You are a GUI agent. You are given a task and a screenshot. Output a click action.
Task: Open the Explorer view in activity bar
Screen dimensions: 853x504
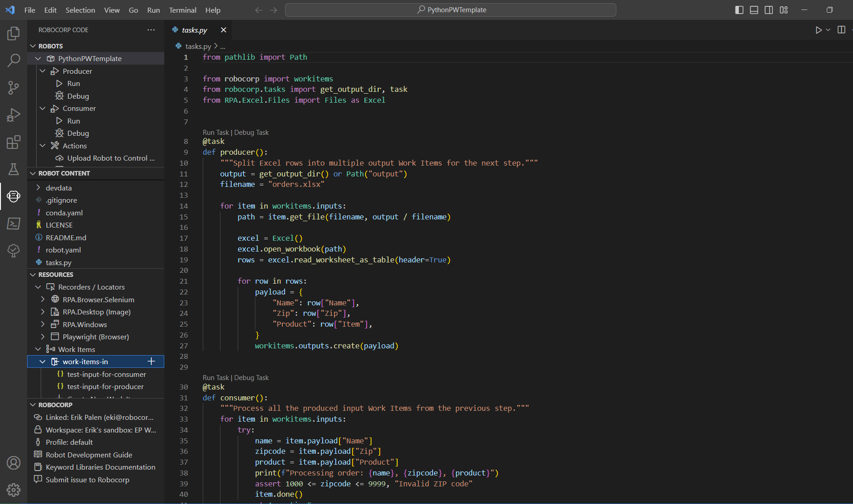click(x=14, y=33)
